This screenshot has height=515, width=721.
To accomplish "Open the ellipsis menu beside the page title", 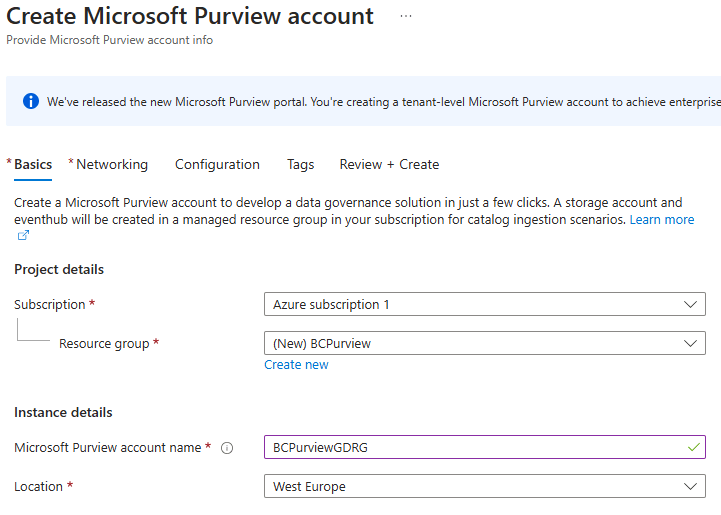I will click(x=405, y=17).
